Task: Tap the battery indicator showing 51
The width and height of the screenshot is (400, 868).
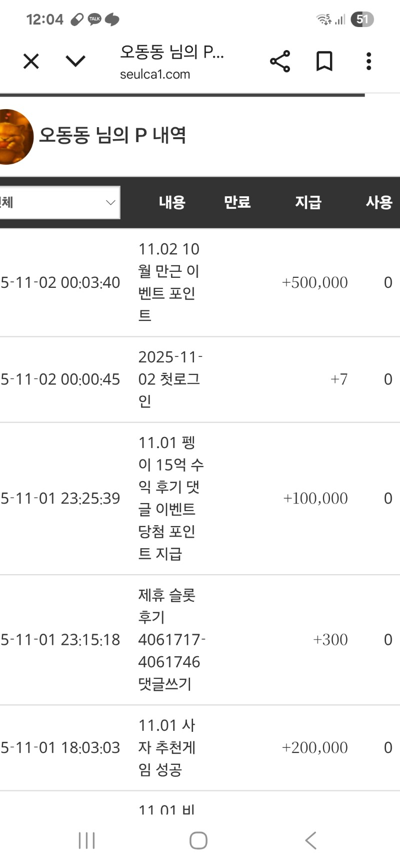Action: [x=361, y=19]
